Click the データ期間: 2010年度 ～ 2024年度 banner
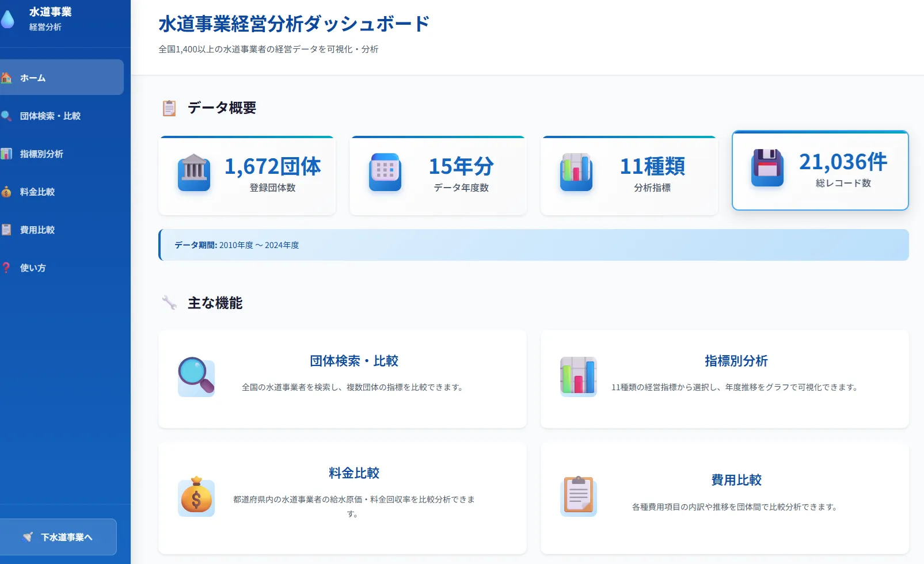The height and width of the screenshot is (564, 924). tap(534, 245)
